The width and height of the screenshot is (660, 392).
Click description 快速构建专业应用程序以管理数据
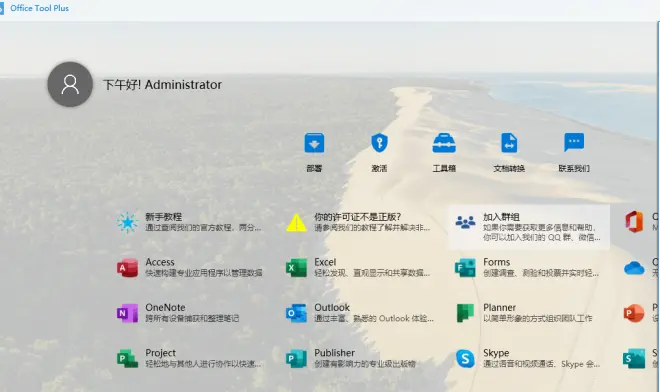pyautogui.click(x=204, y=273)
